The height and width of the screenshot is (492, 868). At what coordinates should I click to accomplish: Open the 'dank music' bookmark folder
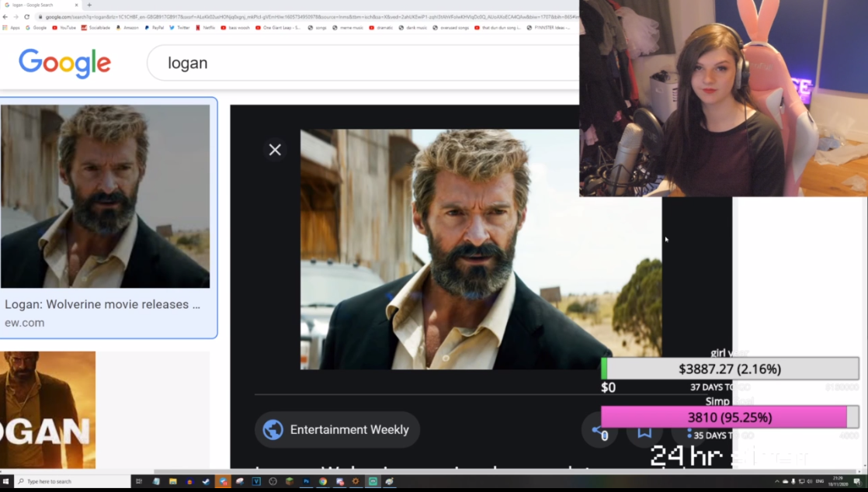pyautogui.click(x=413, y=28)
